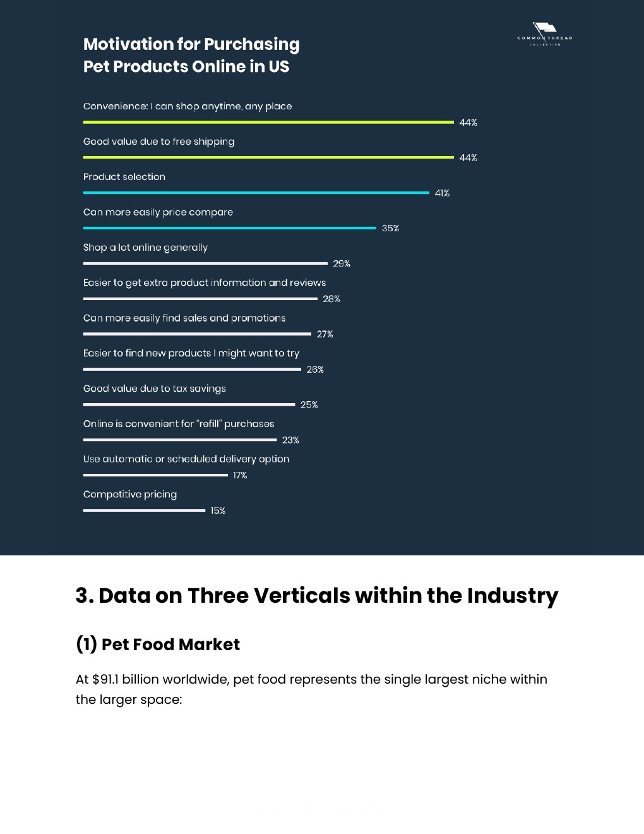The height and width of the screenshot is (834, 644).
Task: Click the yellow Convenience 44% bar
Action: pos(268,122)
